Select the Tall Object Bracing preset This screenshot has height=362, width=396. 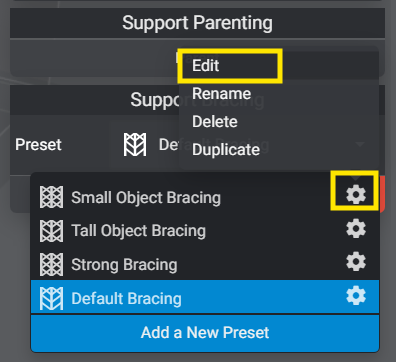[205, 230]
